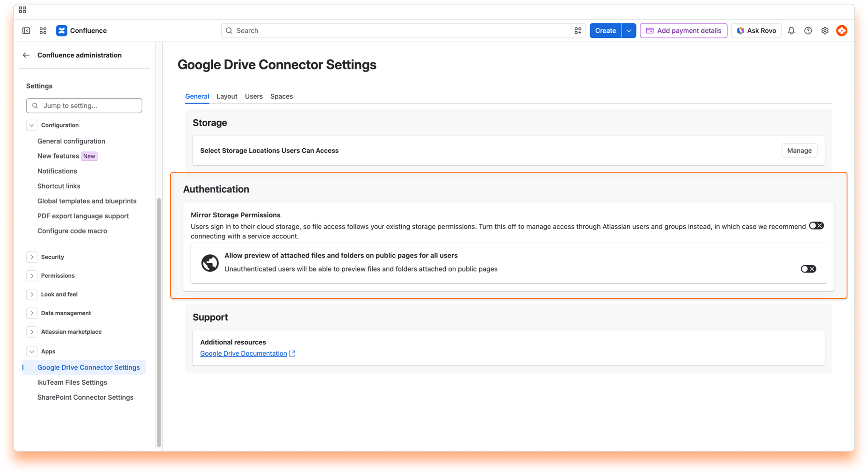Collapse the Configuration section
Image resolution: width=868 pixels, height=474 pixels.
(x=32, y=125)
